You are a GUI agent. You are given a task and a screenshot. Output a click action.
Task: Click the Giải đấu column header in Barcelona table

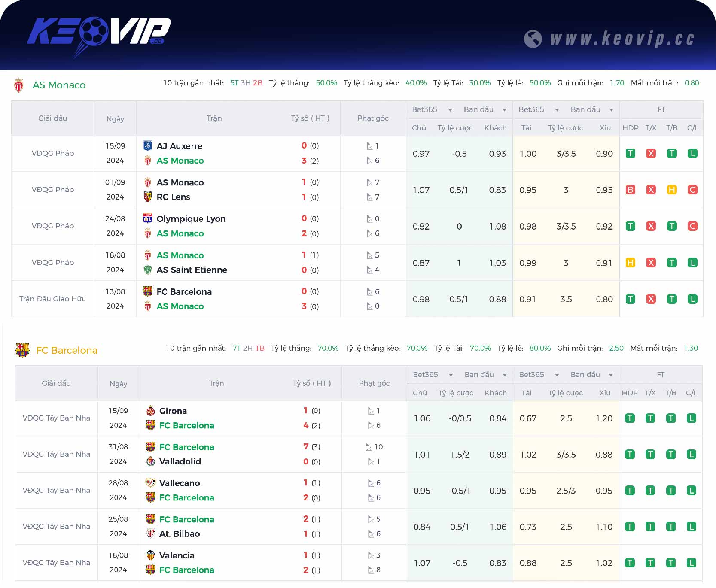(x=56, y=383)
